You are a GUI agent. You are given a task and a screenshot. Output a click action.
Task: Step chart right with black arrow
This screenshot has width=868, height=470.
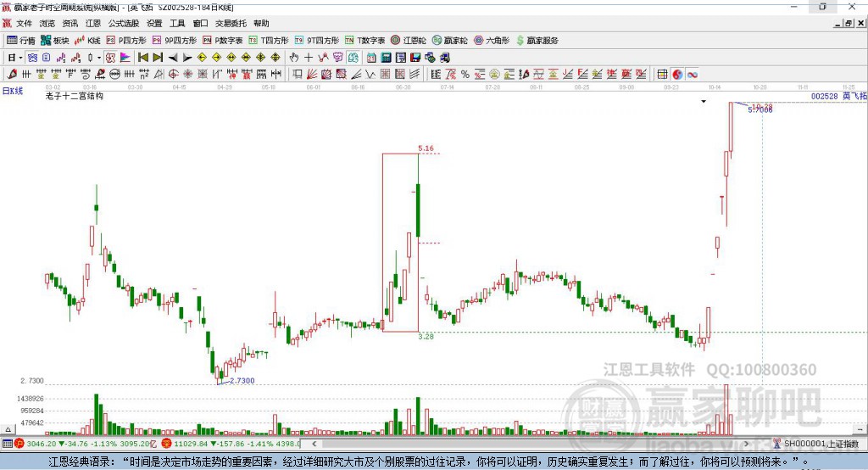point(187,58)
